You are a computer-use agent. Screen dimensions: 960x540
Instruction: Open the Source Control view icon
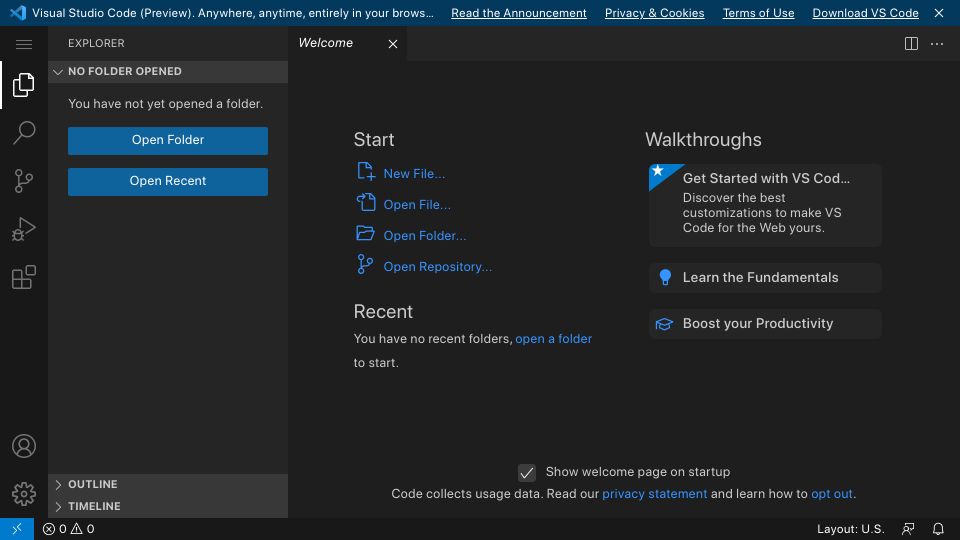coord(24,181)
